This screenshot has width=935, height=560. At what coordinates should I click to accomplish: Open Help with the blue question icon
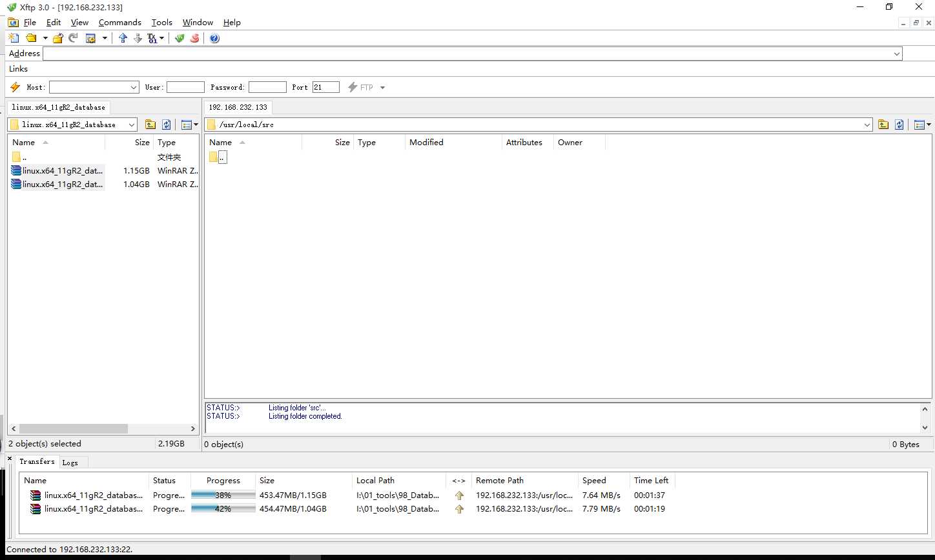(x=214, y=38)
